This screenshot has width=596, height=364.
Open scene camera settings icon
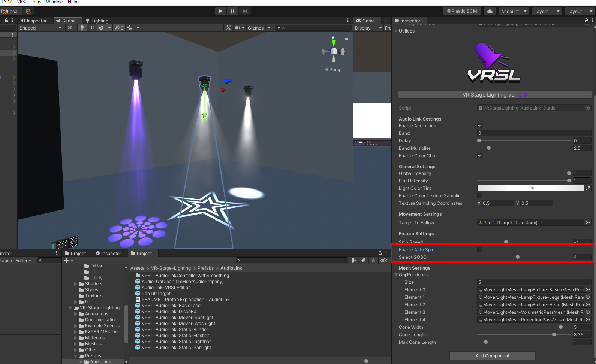pyautogui.click(x=238, y=28)
